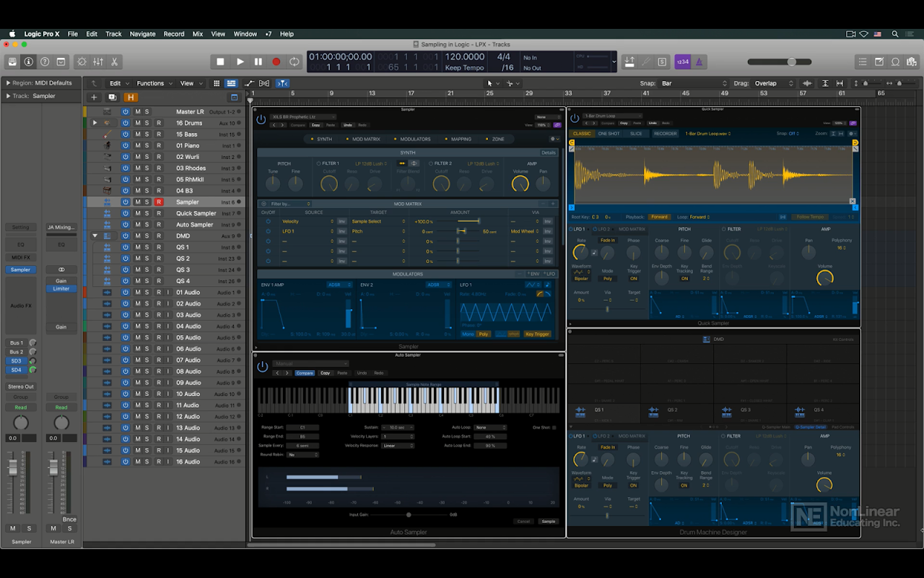This screenshot has height=578, width=924.
Task: Toggle the purple count-in 1234 button
Action: pos(682,62)
